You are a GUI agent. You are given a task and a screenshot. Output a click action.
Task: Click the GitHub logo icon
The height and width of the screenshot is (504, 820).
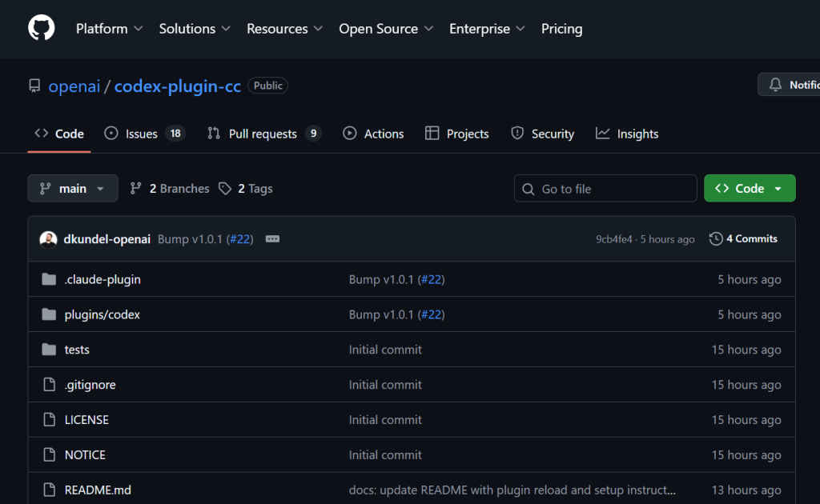(42, 29)
